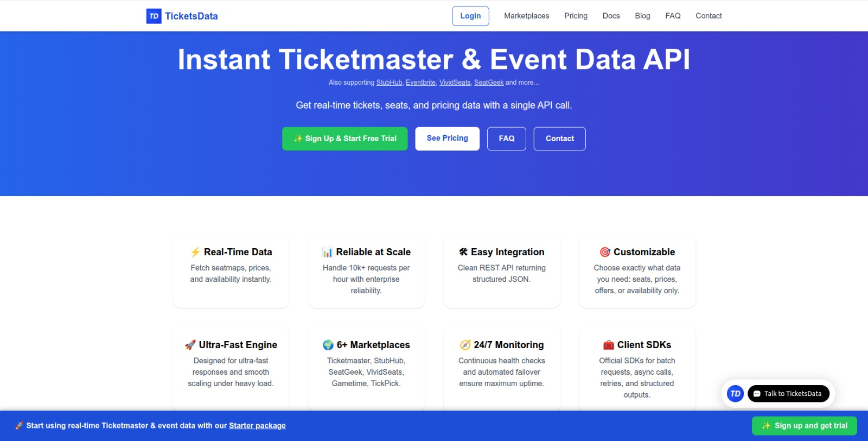868x441 pixels.
Task: Open the Talk to TicketsData chat widget
Action: pyautogui.click(x=788, y=394)
